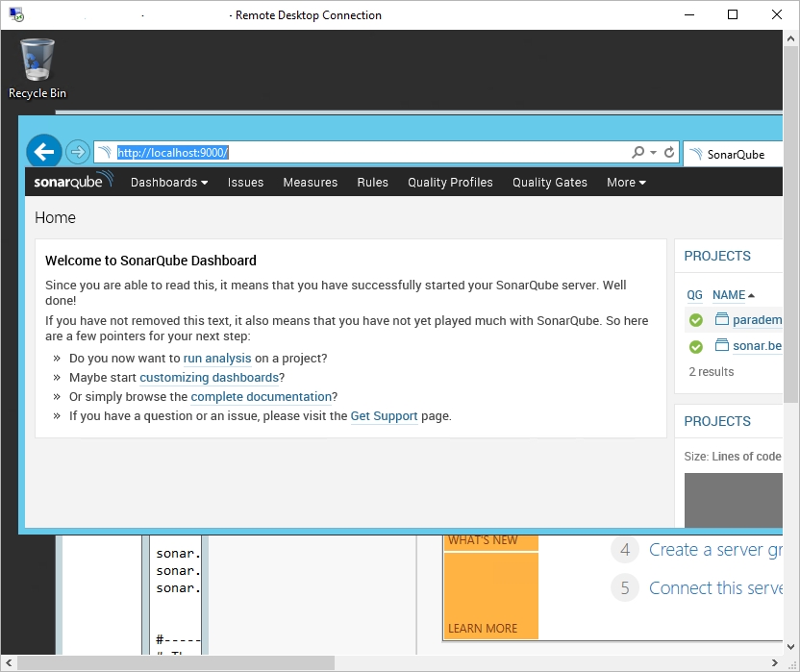This screenshot has width=800, height=672.
Task: Click the vertical scrollbar down arrow
Action: (790, 646)
